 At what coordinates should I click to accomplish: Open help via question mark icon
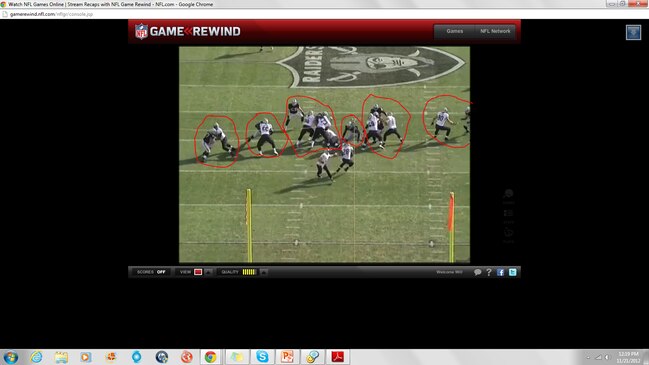coord(489,272)
